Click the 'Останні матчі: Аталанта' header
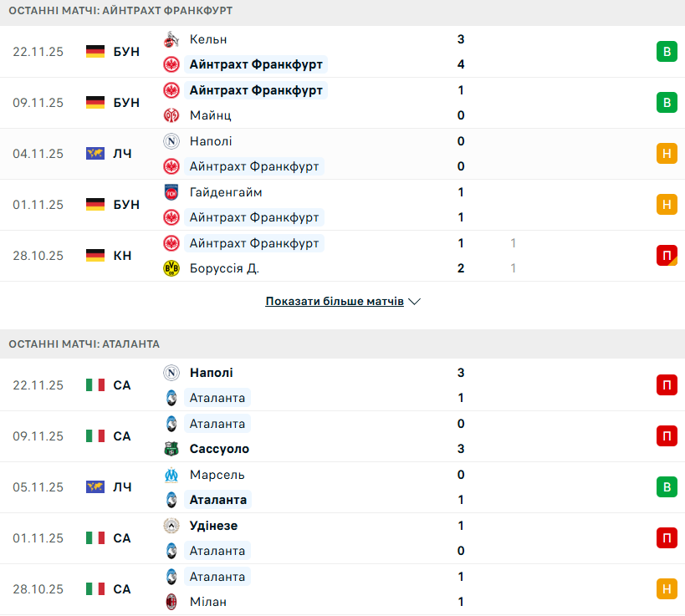Image resolution: width=685 pixels, height=616 pixels. pyautogui.click(x=84, y=344)
